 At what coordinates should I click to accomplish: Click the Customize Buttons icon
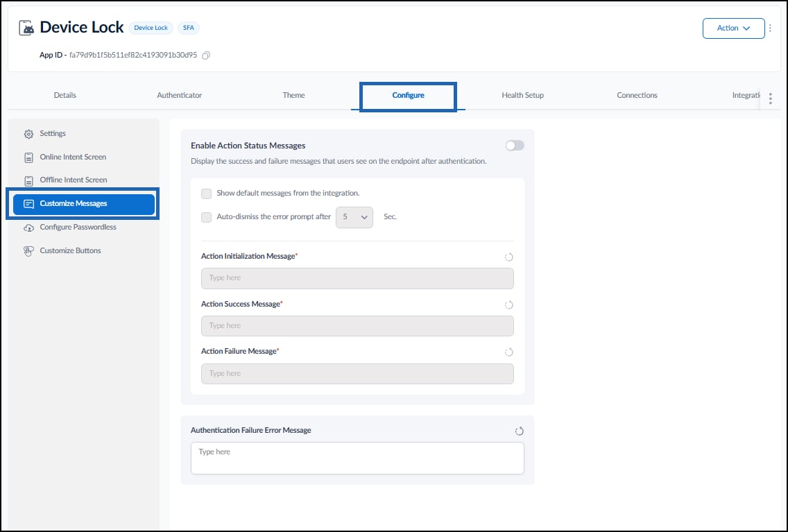pos(28,250)
